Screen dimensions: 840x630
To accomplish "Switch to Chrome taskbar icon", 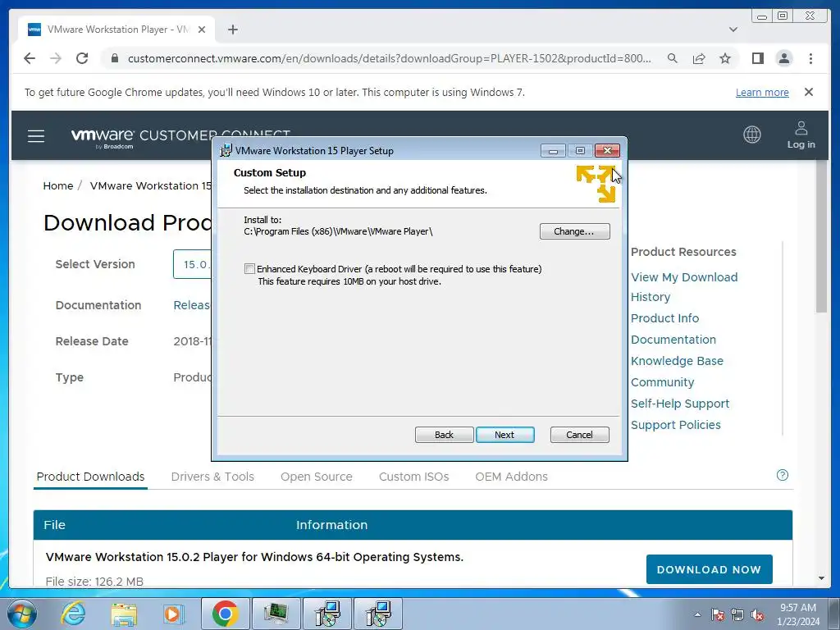I will [x=225, y=614].
